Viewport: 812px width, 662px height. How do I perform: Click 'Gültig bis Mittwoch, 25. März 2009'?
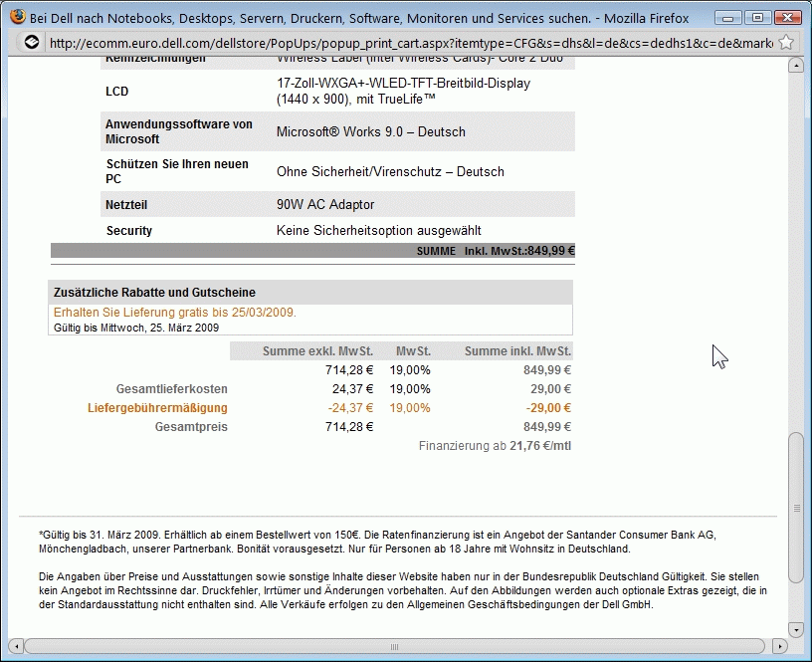136,328
